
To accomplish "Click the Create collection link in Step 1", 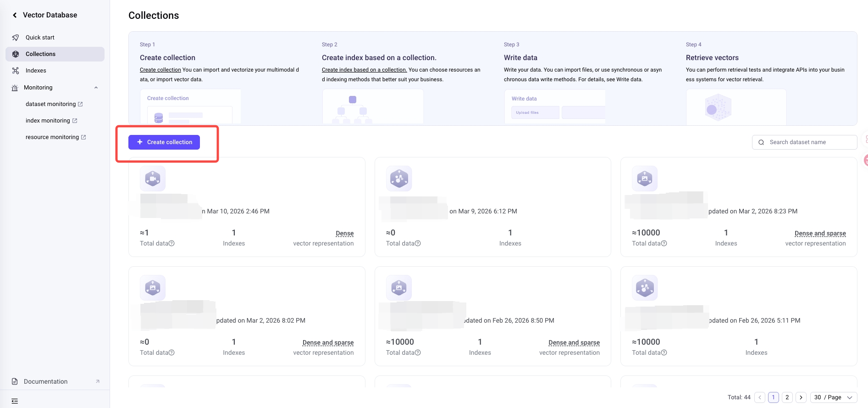I will [160, 70].
